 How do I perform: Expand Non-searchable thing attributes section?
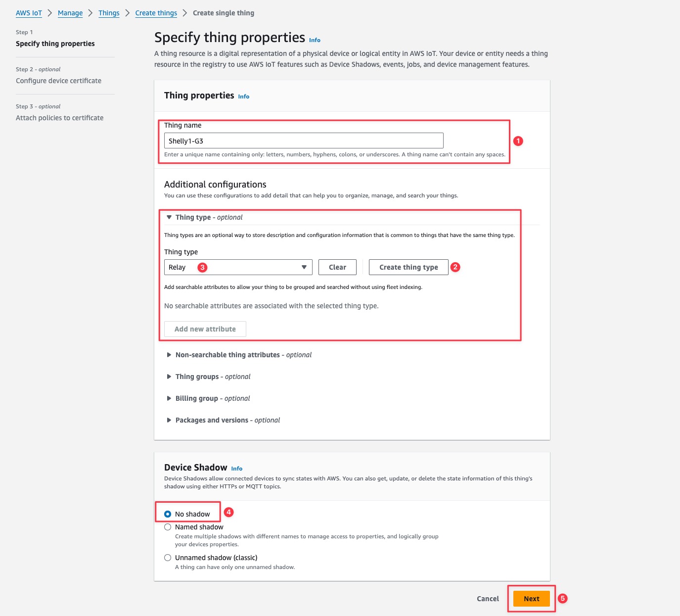[x=169, y=355]
